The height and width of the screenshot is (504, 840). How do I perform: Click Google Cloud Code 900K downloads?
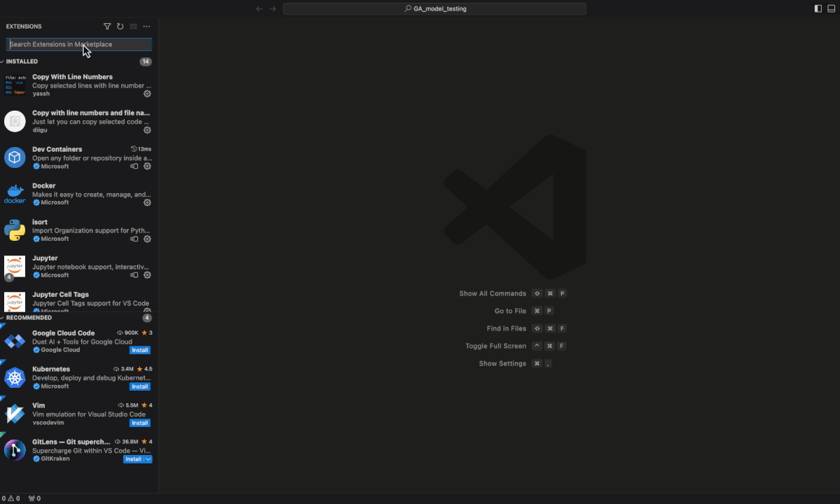click(x=127, y=332)
